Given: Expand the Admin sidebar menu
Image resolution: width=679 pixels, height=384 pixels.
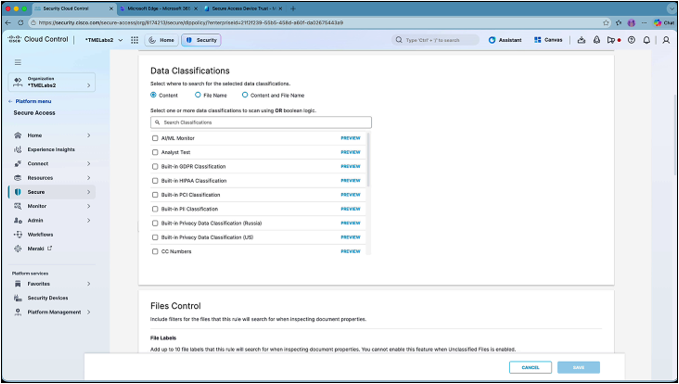Looking at the screenshot, I should (88, 220).
